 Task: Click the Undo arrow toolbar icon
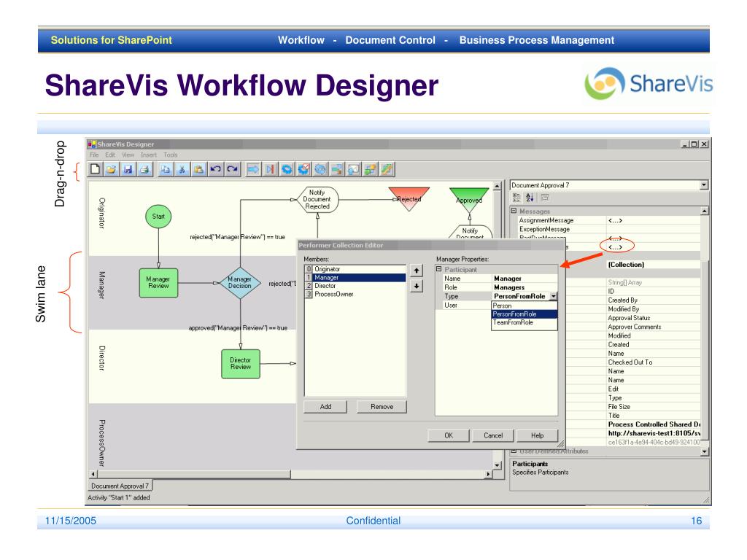[215, 169]
